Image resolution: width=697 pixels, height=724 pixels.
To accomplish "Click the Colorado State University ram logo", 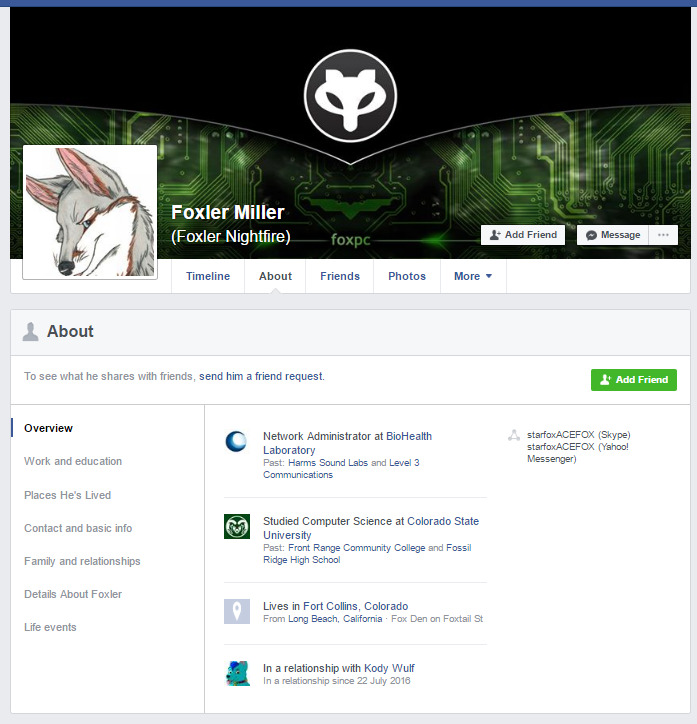I will pos(237,526).
